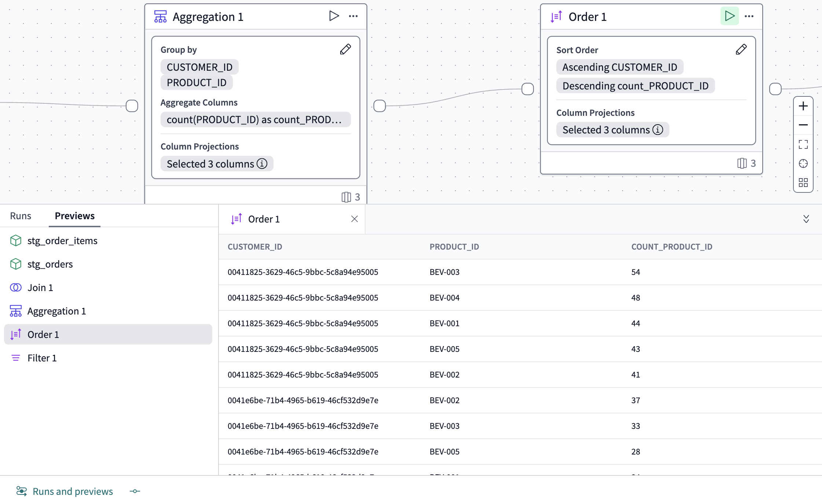Screen dimensions: 822x504
Task: Open the Aggregation 1 options menu
Action: tap(353, 16)
